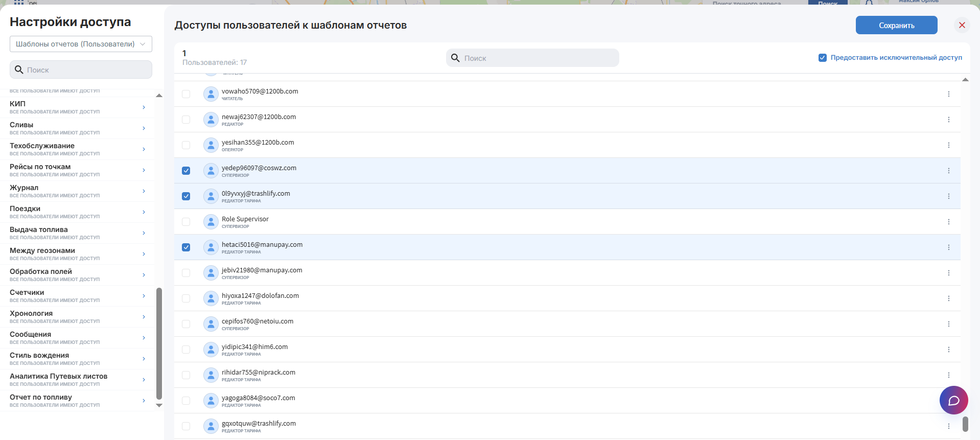Viewport: 980px width, 440px height.
Task: Click the left template list scrollbar thumb
Action: [159, 343]
